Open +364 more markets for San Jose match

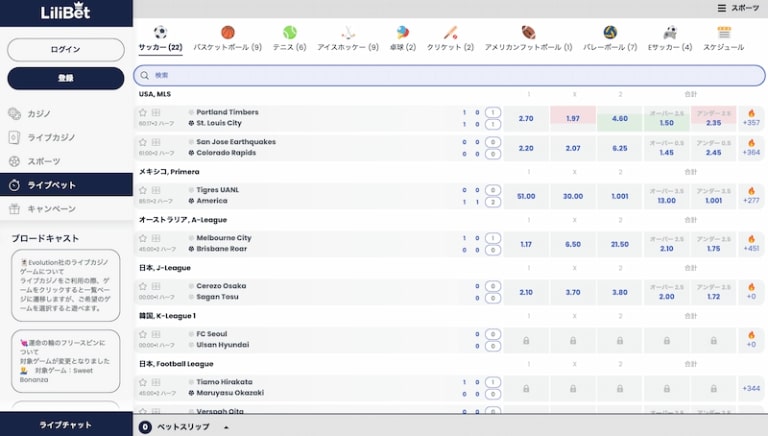[x=751, y=148]
